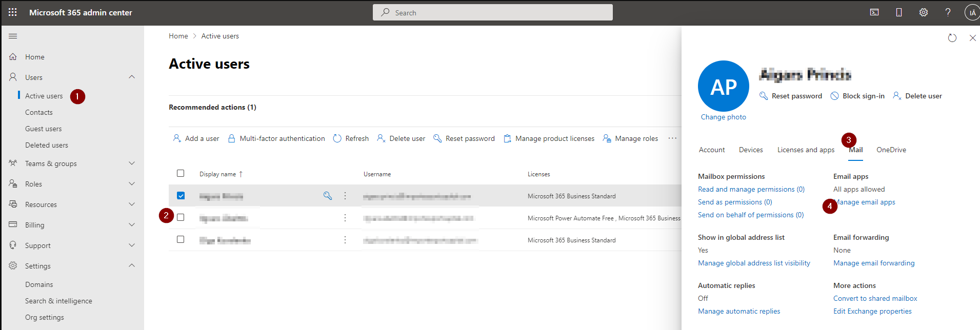Select the third user row checkbox
This screenshot has height=330, width=980.
tap(181, 240)
